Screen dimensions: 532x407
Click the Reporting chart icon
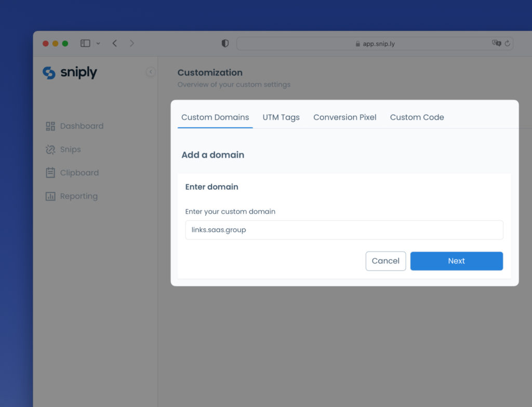tap(50, 196)
